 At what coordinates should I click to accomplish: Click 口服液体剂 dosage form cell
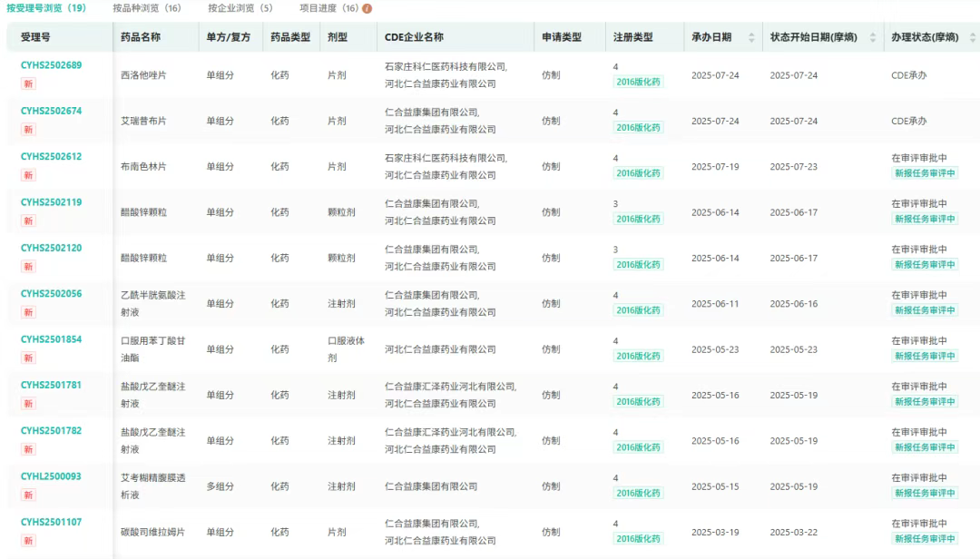click(347, 348)
